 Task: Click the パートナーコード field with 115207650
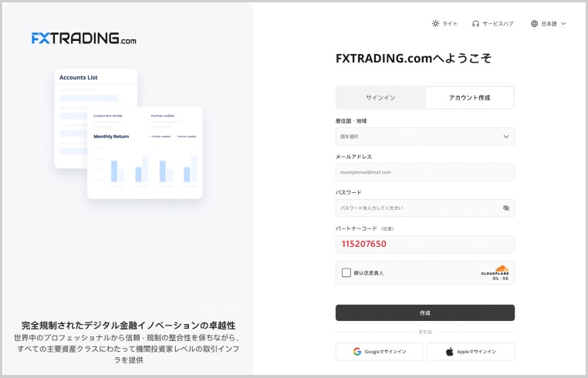tap(424, 245)
